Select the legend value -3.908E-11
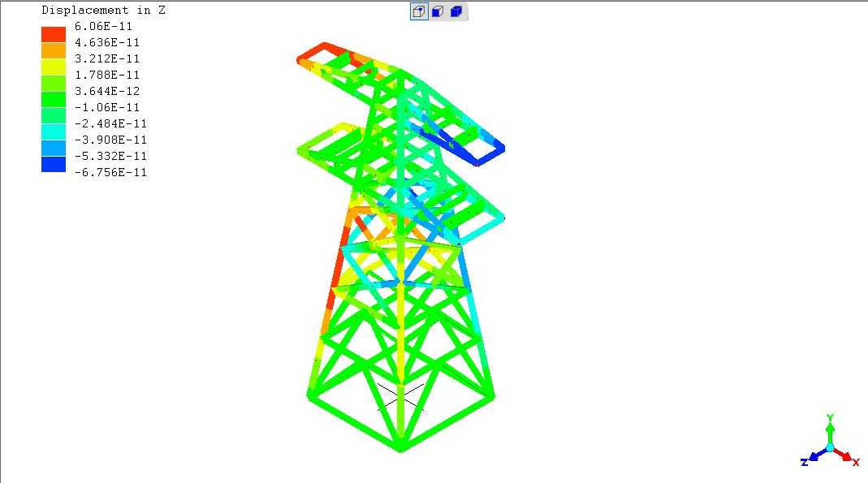This screenshot has width=868, height=483. coord(110,140)
